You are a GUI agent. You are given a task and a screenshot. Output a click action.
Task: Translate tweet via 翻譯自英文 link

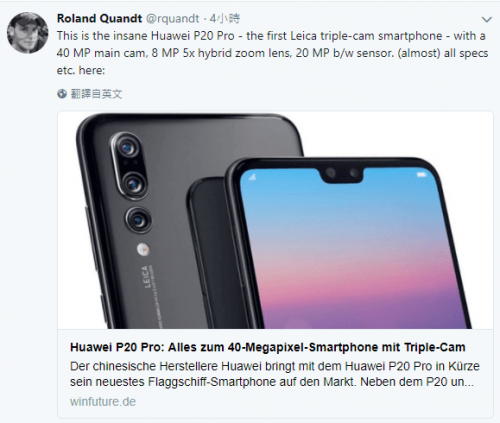tap(96, 94)
